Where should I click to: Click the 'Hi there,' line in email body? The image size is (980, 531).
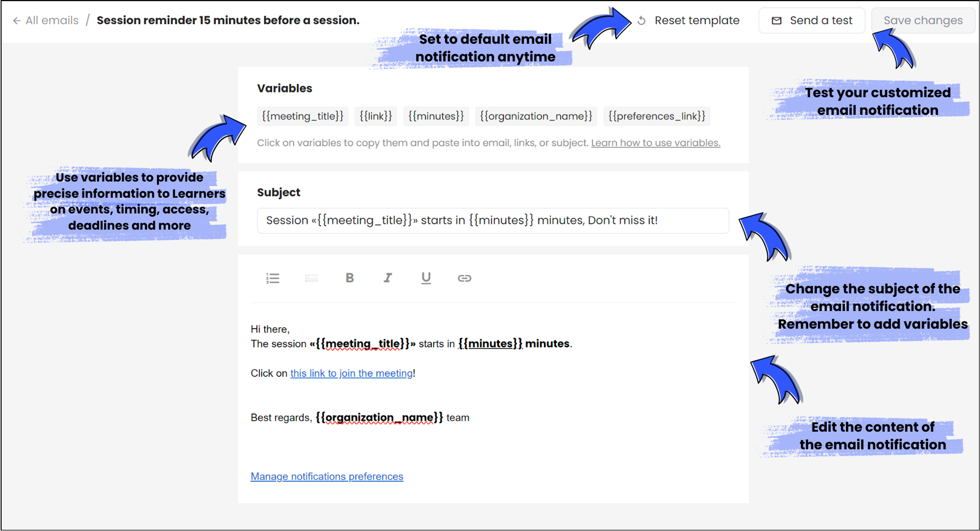270,329
